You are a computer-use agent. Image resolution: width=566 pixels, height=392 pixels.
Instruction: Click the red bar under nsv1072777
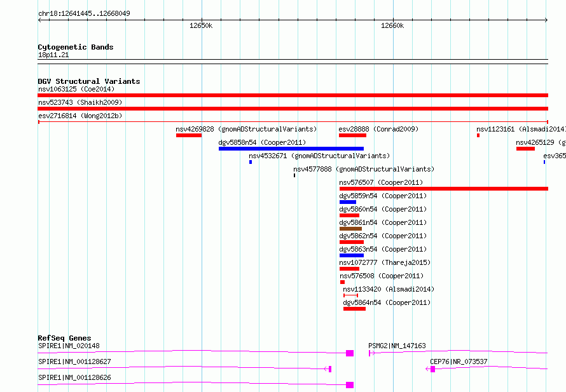tap(349, 269)
